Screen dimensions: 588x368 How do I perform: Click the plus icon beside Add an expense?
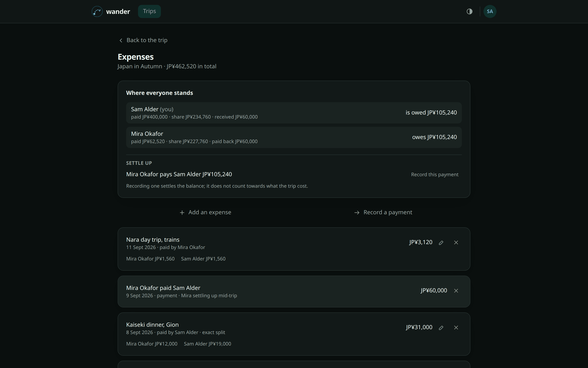click(x=182, y=213)
